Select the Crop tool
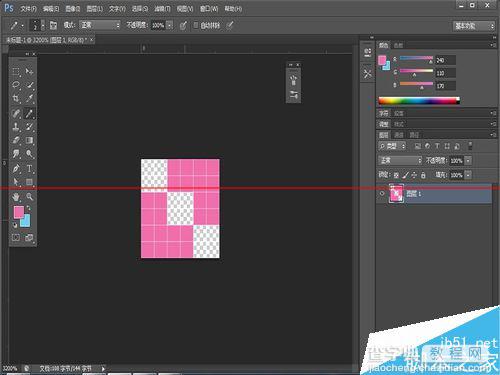The height and width of the screenshot is (375, 500). pos(16,98)
